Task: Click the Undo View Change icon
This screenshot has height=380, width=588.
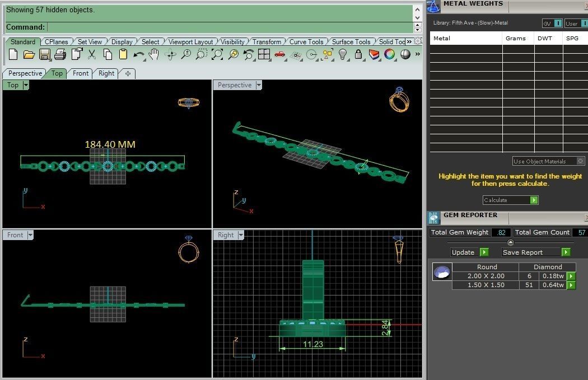Action: pos(248,55)
